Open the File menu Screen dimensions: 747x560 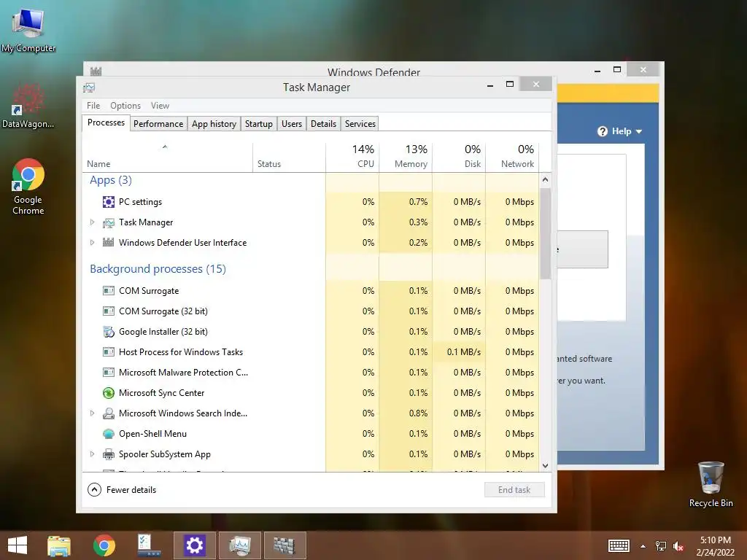click(x=93, y=106)
